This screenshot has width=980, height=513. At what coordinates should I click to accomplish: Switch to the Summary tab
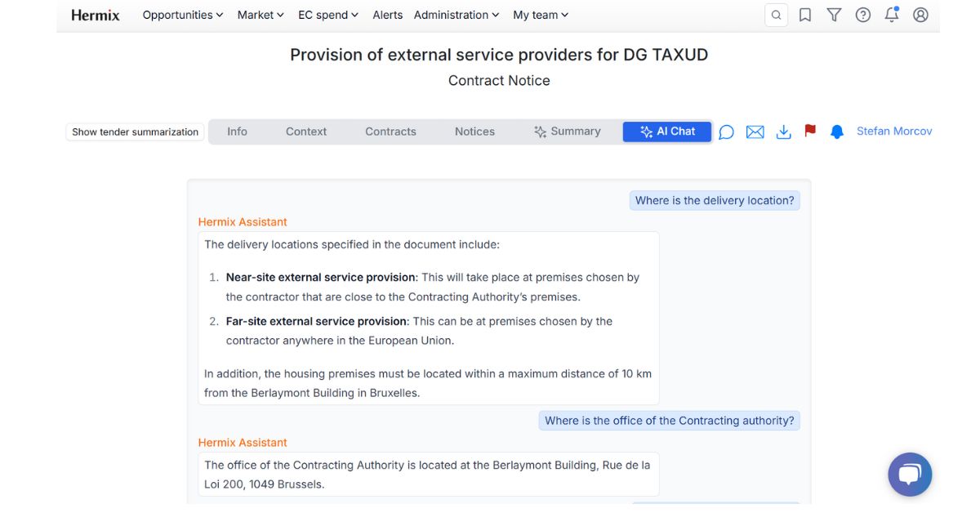pos(567,132)
